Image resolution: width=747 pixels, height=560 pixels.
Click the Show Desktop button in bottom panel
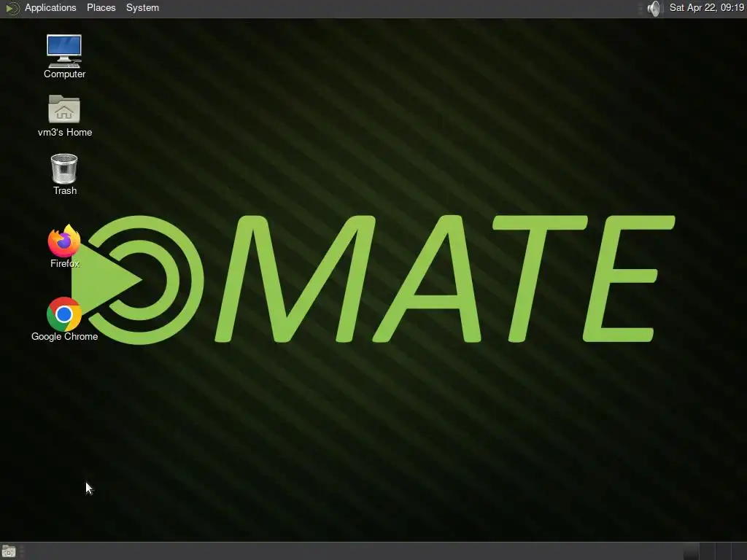point(9,552)
